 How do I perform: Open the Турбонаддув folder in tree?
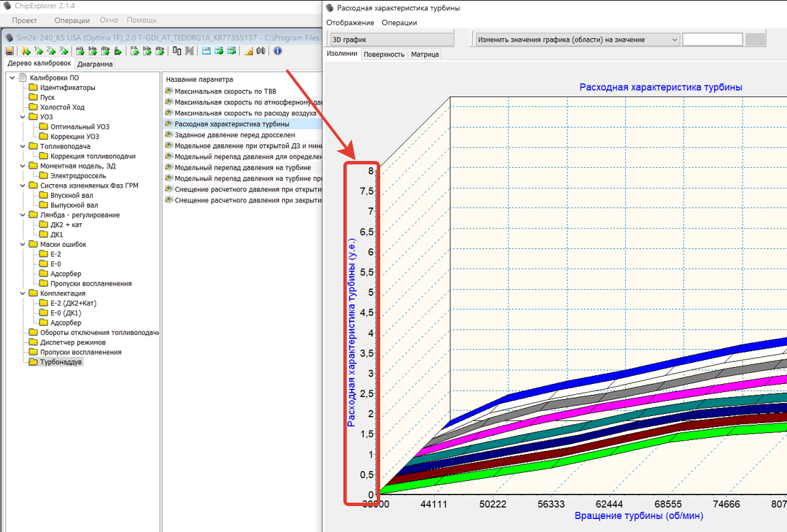point(61,362)
